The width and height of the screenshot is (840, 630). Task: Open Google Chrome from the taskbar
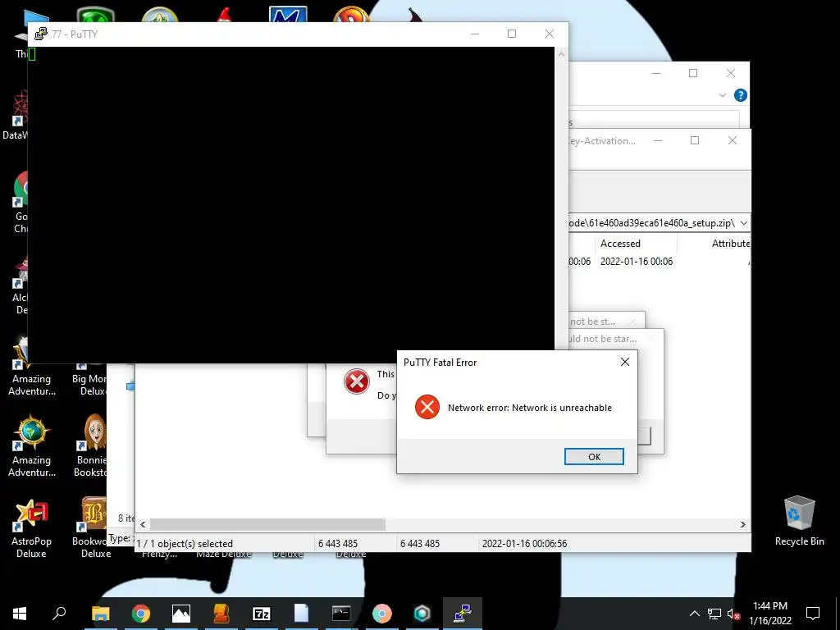140,614
